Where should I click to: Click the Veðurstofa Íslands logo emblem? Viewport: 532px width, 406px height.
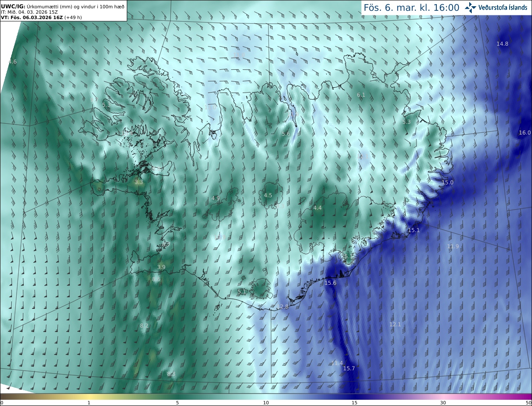470,7
